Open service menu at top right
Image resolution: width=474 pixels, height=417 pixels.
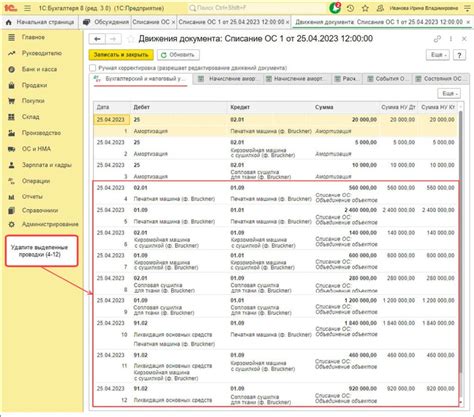[x=467, y=8]
